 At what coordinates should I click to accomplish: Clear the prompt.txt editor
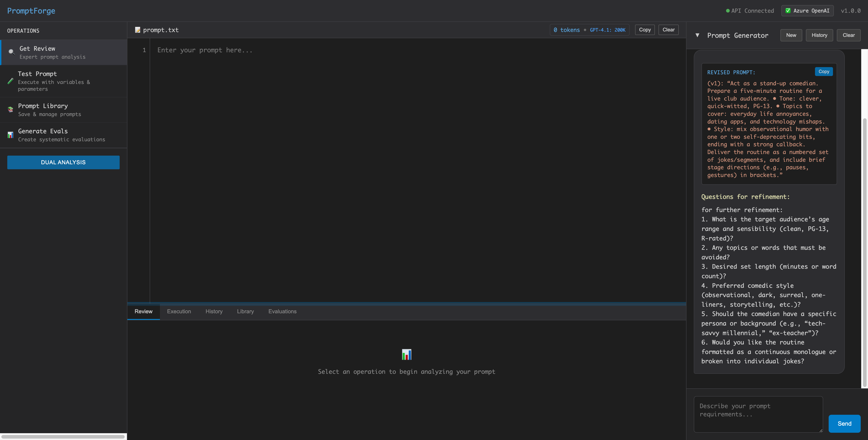click(x=668, y=30)
